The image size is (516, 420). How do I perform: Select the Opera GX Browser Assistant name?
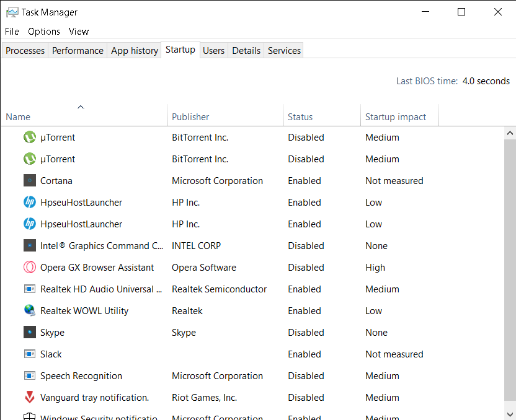(97, 268)
